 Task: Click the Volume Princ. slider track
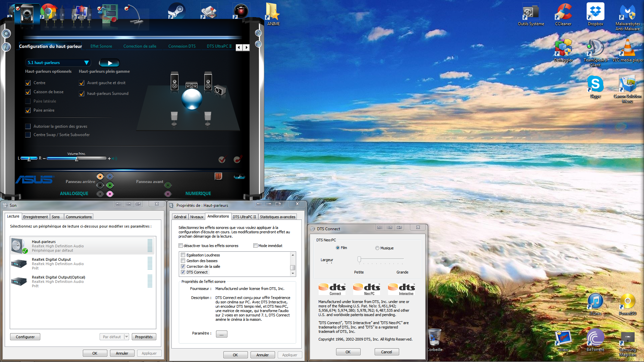(x=91, y=158)
